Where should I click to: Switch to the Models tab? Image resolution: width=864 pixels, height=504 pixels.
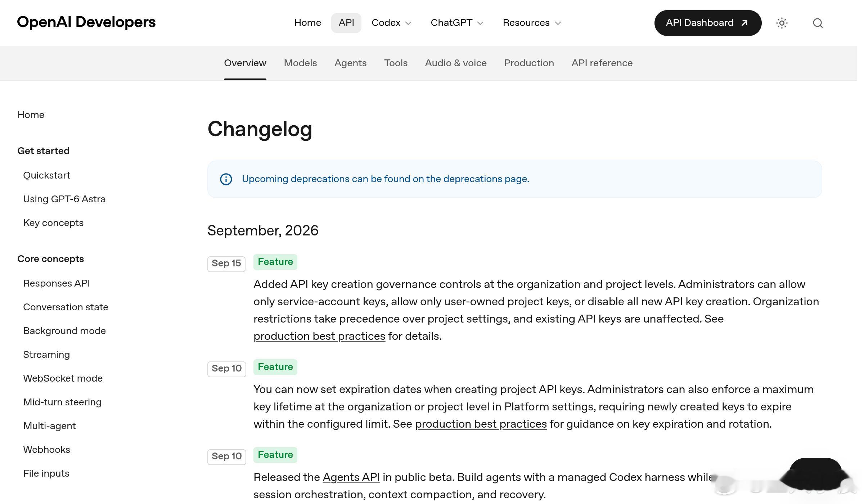click(300, 63)
